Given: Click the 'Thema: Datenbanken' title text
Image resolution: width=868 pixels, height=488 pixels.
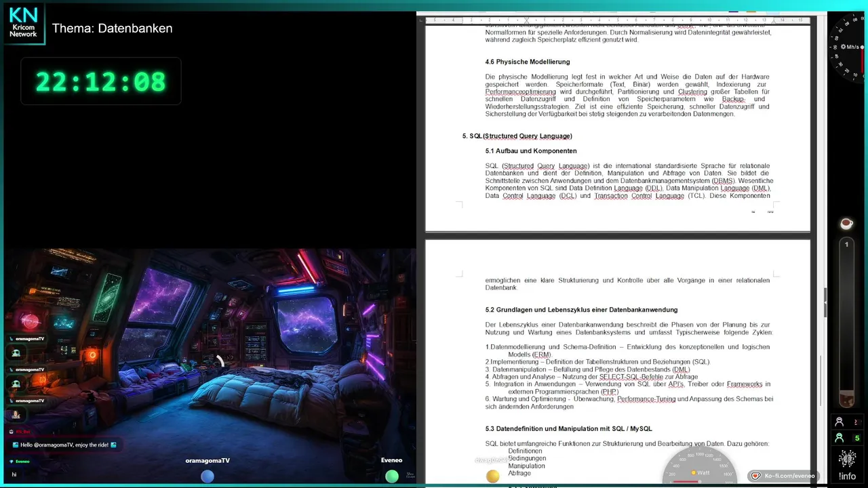Looking at the screenshot, I should tap(113, 28).
